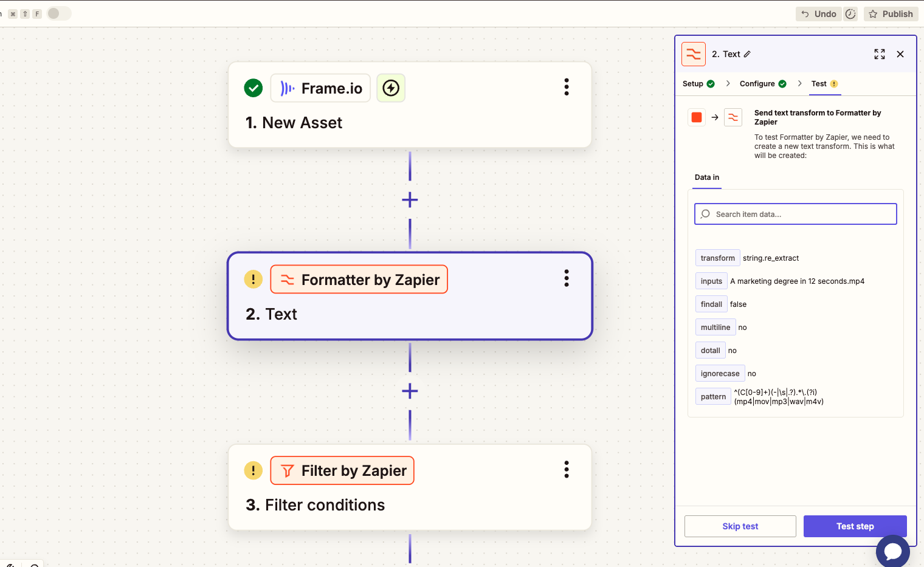
Task: Click Formatter icon beside the arrow
Action: point(733,117)
